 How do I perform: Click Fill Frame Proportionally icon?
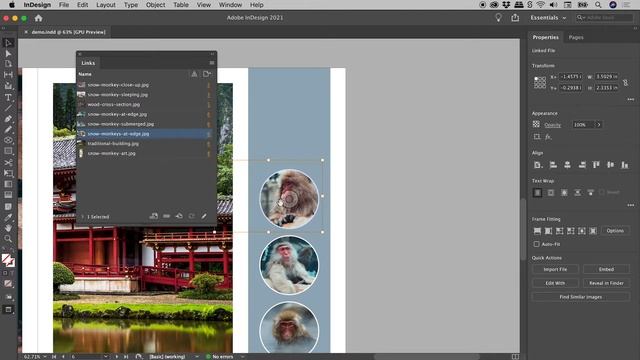click(538, 231)
